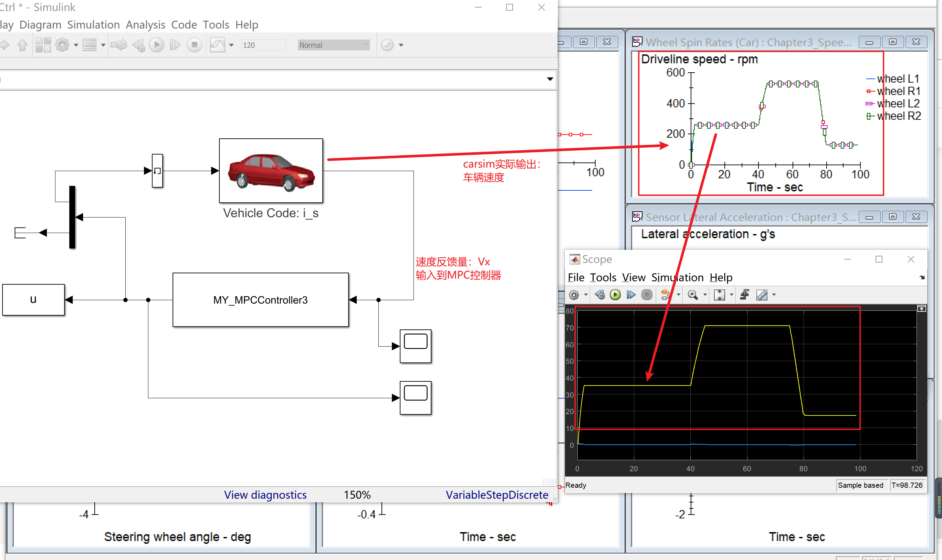The height and width of the screenshot is (560, 942).
Task: Click the wheel R2 legend entry
Action: [x=893, y=116]
